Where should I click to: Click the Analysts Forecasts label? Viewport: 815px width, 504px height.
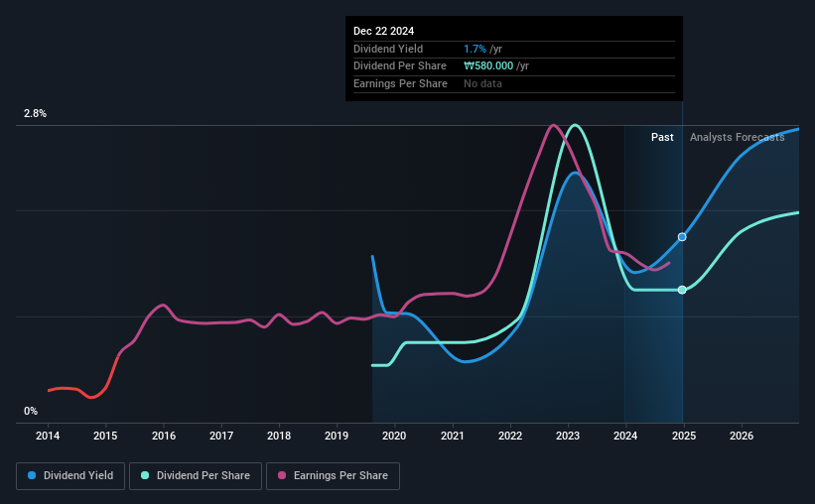click(x=737, y=137)
